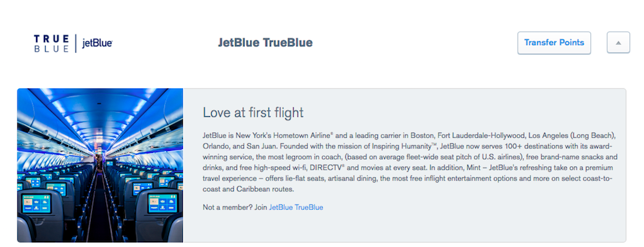The image size is (644, 247).
Task: Click the airplane cabin interior photo
Action: click(100, 165)
